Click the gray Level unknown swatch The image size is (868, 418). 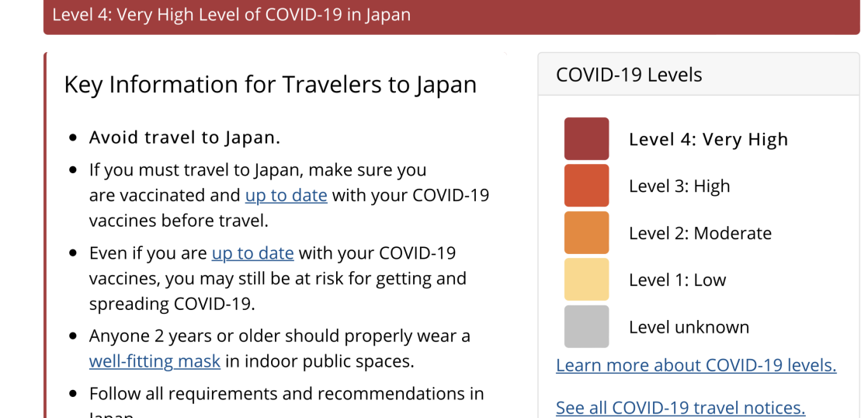tap(586, 326)
